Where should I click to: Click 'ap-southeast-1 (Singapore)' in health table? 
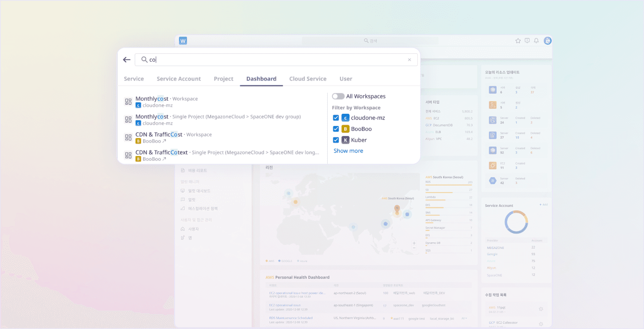(x=353, y=305)
